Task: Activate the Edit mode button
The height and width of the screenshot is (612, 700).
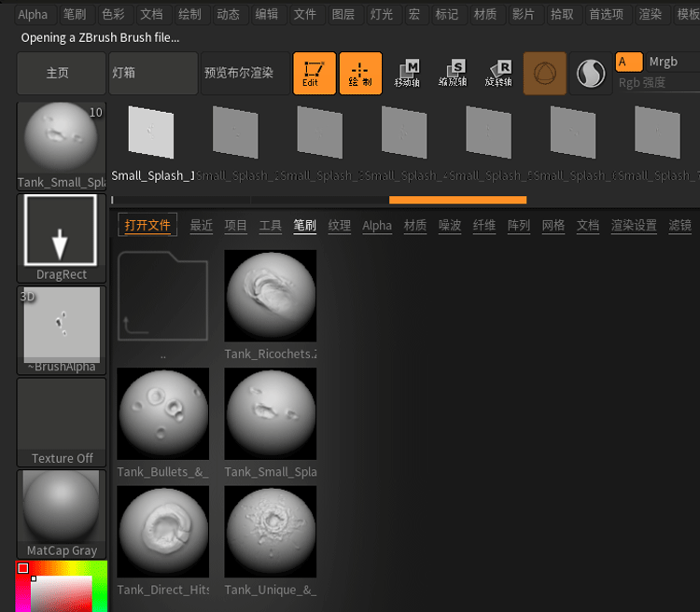Action: click(315, 73)
